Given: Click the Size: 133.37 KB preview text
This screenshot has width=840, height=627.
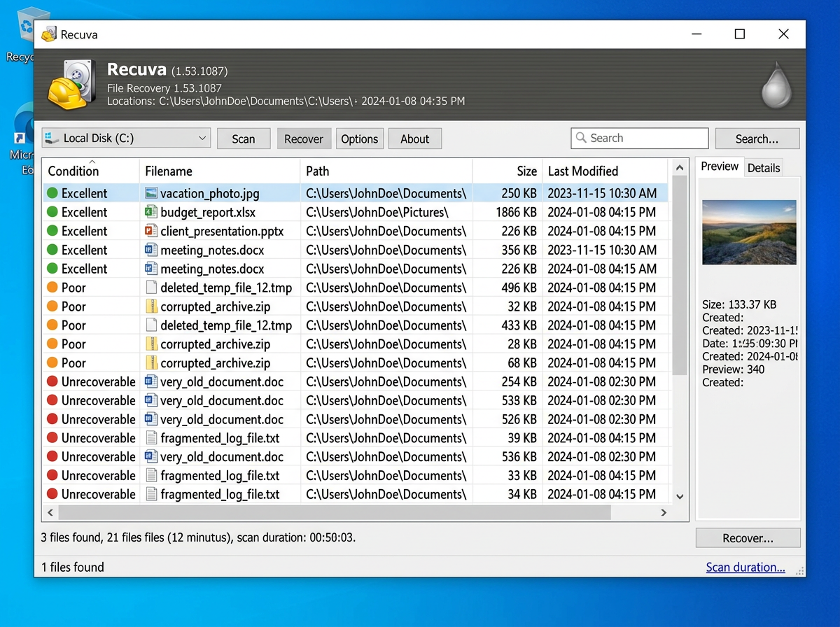Looking at the screenshot, I should coord(739,304).
